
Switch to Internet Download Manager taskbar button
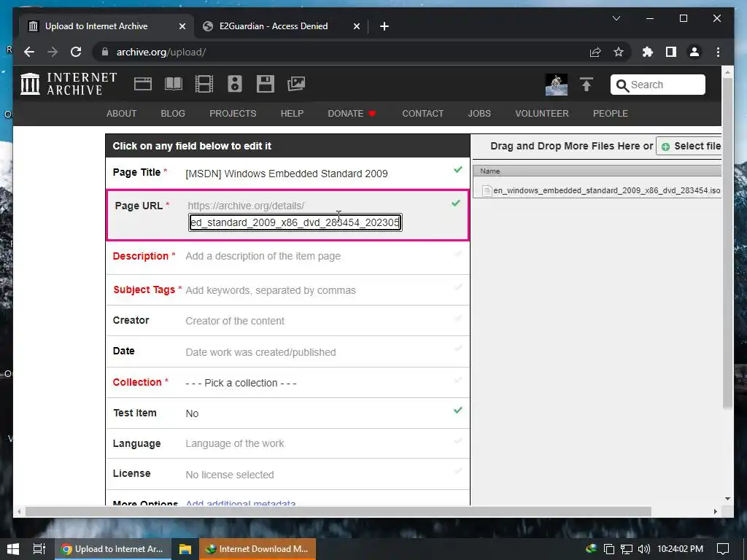click(258, 549)
